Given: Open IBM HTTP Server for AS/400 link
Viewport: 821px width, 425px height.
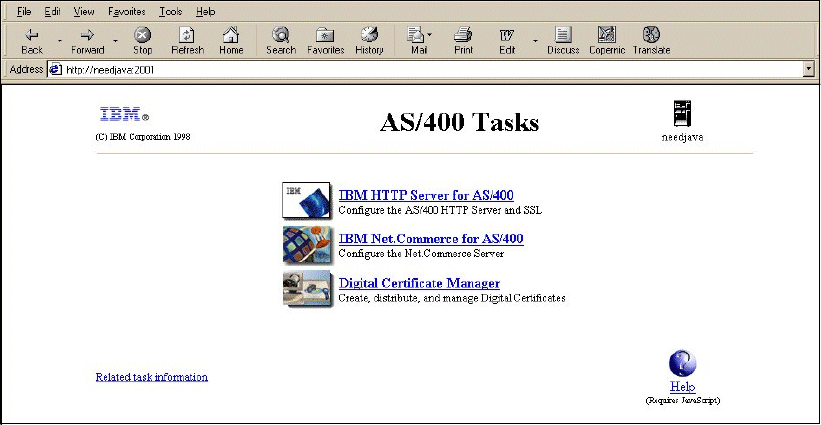Looking at the screenshot, I should tap(426, 195).
